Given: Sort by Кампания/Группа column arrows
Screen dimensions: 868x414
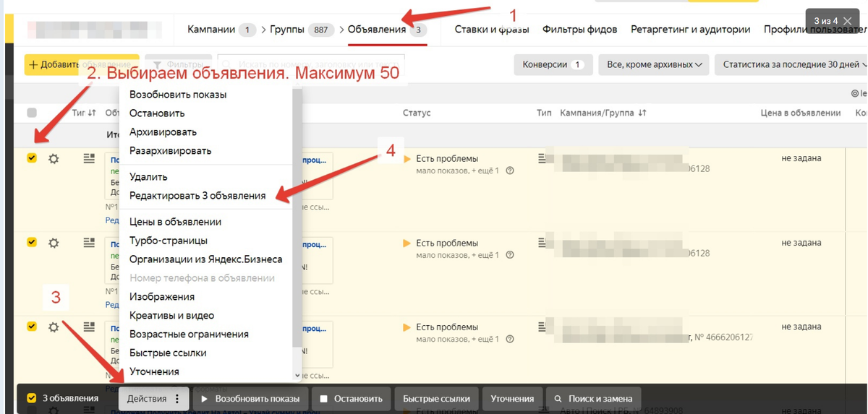Looking at the screenshot, I should 642,113.
